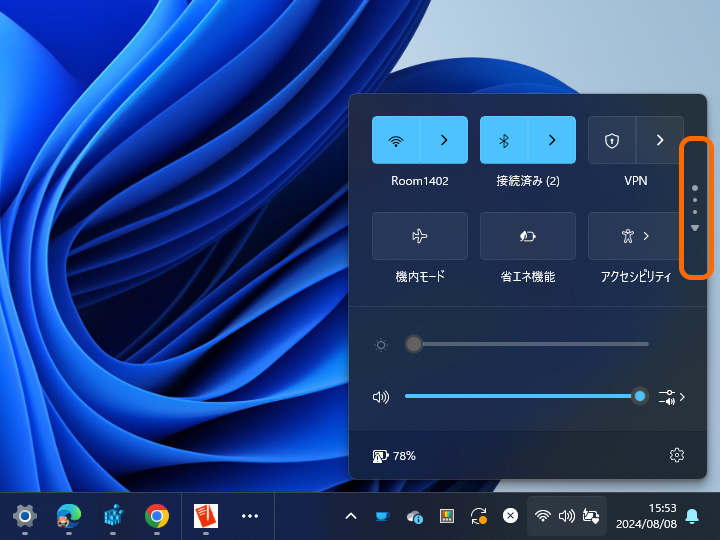Viewport: 720px width, 540px height.
Task: Go to next quick settings page arrow
Action: (x=695, y=228)
